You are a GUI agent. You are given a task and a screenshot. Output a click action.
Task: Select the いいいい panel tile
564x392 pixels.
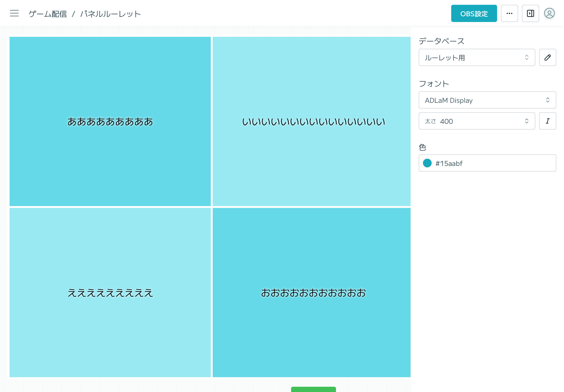click(x=311, y=121)
